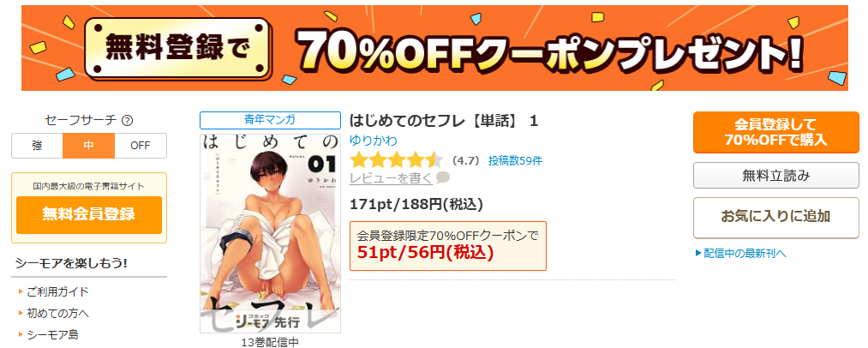Open the ご利用ガイド menu link
The image size is (868, 348).
click(x=57, y=291)
